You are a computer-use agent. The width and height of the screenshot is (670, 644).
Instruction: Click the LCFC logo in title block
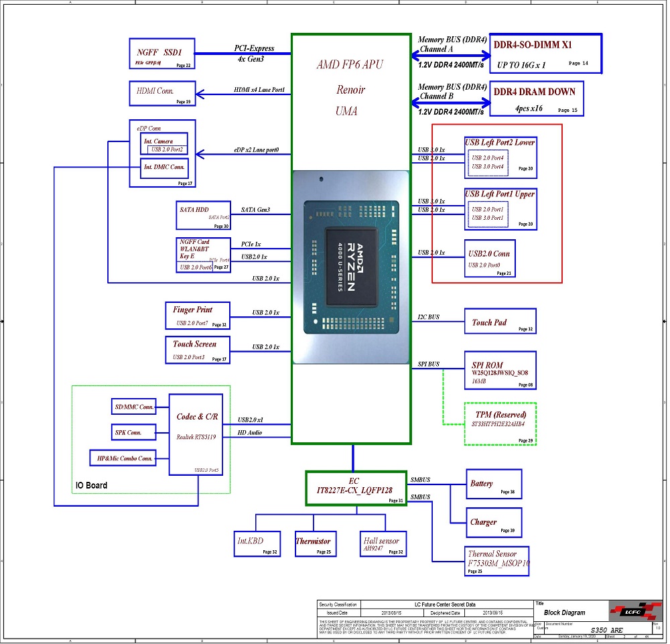click(x=636, y=611)
